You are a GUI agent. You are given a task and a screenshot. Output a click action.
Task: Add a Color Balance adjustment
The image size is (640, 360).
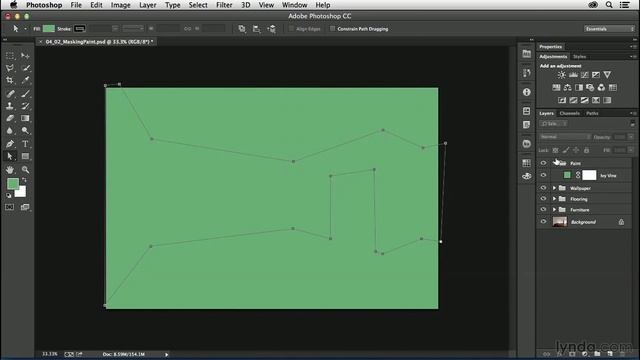567,87
